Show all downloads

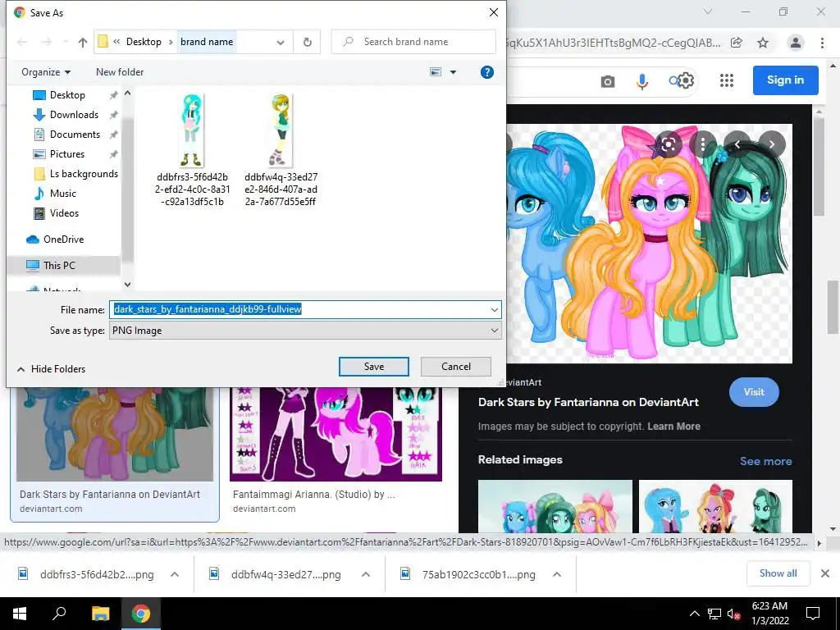click(x=778, y=573)
